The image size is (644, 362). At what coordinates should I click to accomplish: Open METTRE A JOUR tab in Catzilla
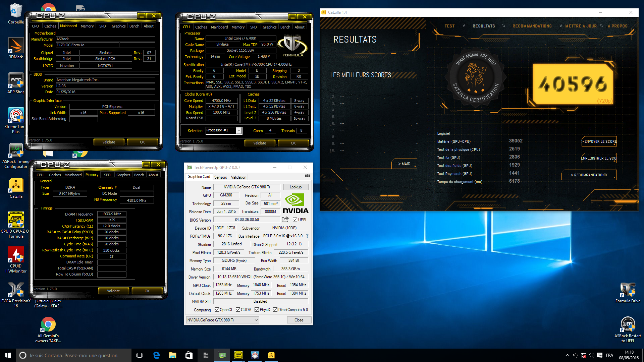tap(581, 26)
